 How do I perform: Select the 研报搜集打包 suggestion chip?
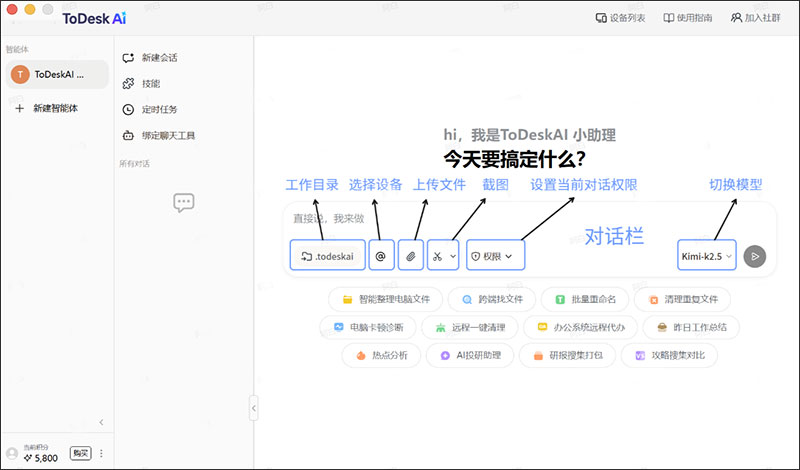(567, 355)
